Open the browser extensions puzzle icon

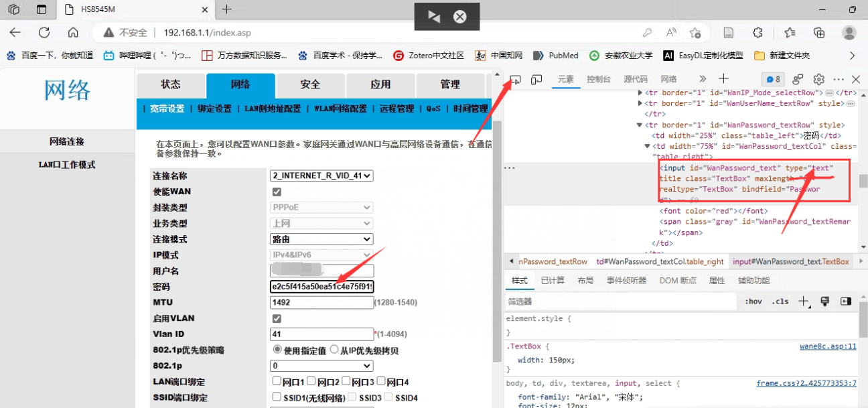758,32
